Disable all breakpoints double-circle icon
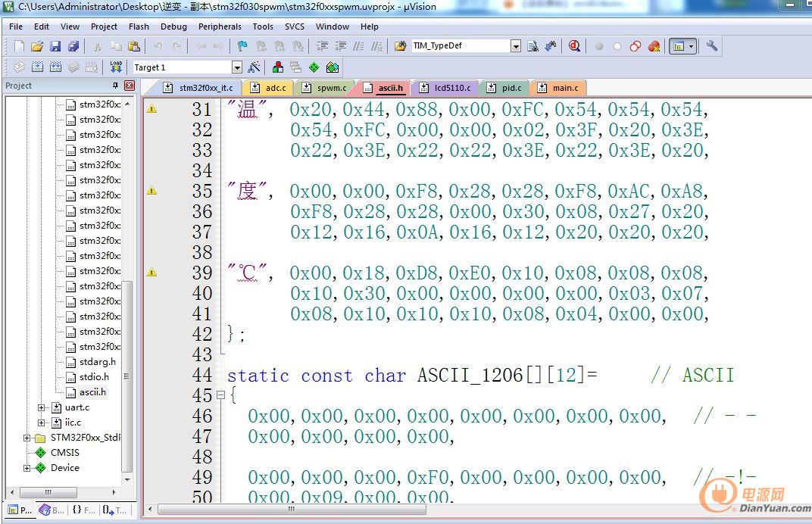Image resolution: width=812 pixels, height=524 pixels. point(636,46)
